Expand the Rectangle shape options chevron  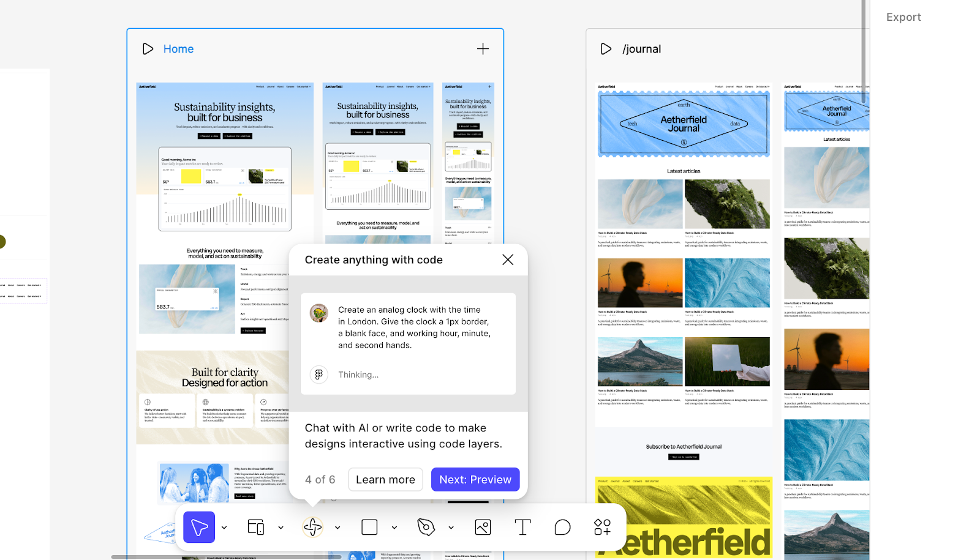tap(394, 528)
